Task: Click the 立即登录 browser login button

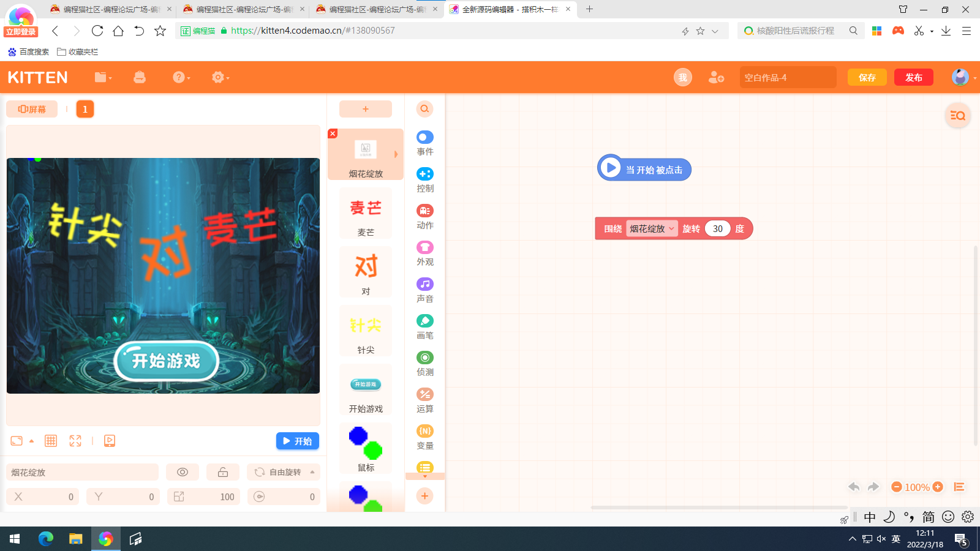Action: pos(21,32)
